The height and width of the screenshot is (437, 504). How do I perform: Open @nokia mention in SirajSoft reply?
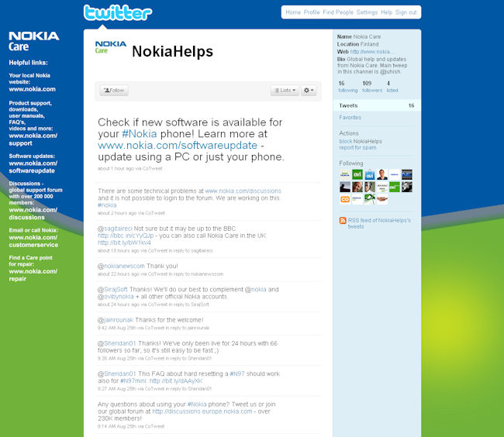point(256,290)
